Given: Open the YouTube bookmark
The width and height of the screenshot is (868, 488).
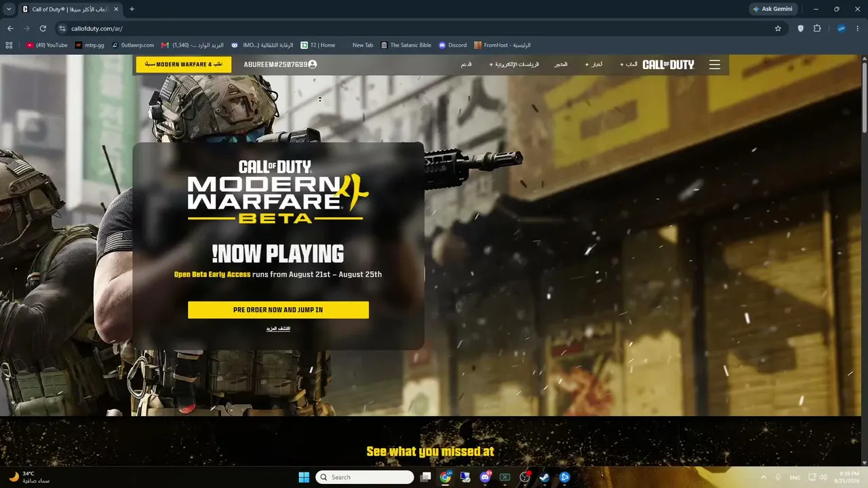Looking at the screenshot, I should [47, 45].
